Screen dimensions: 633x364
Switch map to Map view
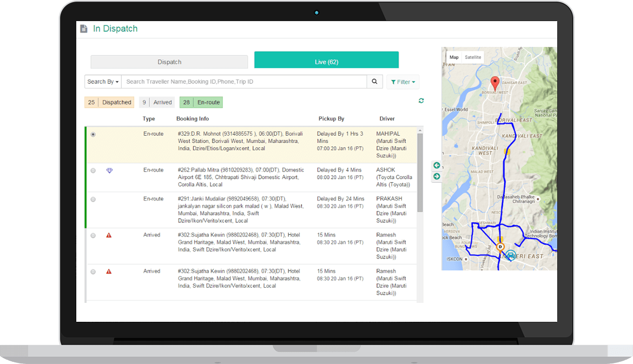pos(454,57)
